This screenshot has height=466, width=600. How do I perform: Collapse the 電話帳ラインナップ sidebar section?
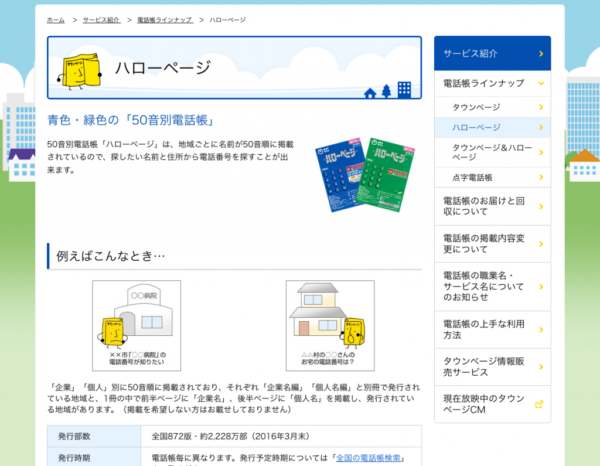click(x=540, y=83)
